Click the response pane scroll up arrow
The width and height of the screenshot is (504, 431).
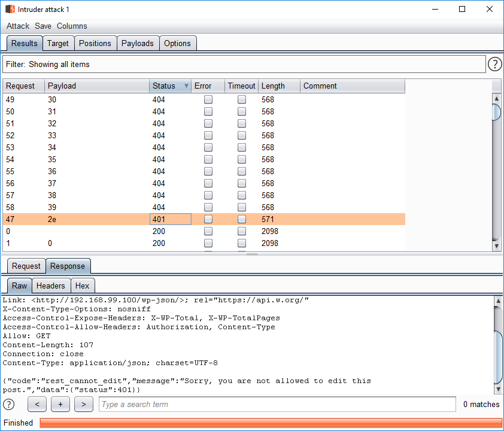click(x=498, y=301)
